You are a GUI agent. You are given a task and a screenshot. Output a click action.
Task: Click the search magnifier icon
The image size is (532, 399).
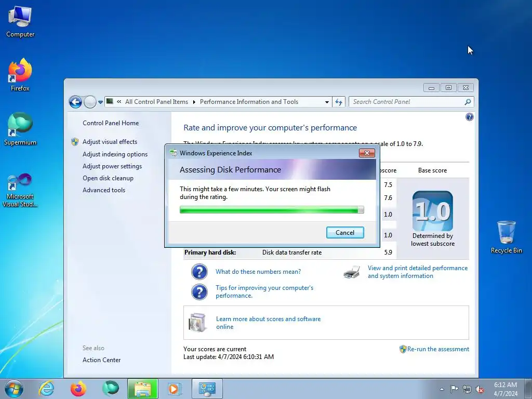(x=468, y=102)
